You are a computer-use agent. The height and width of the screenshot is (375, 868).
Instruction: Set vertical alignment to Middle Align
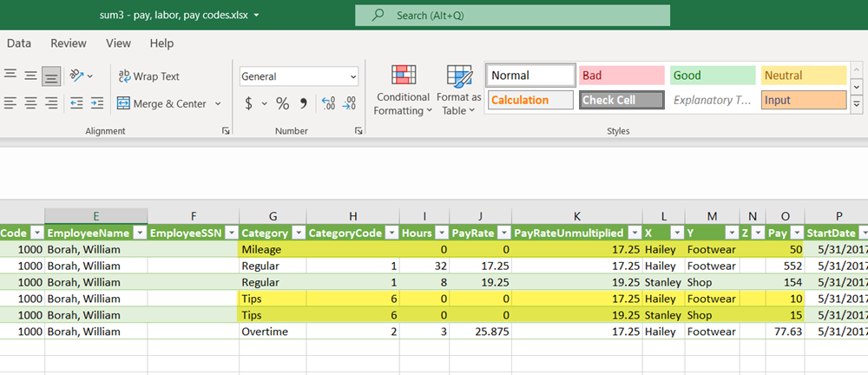[x=31, y=76]
